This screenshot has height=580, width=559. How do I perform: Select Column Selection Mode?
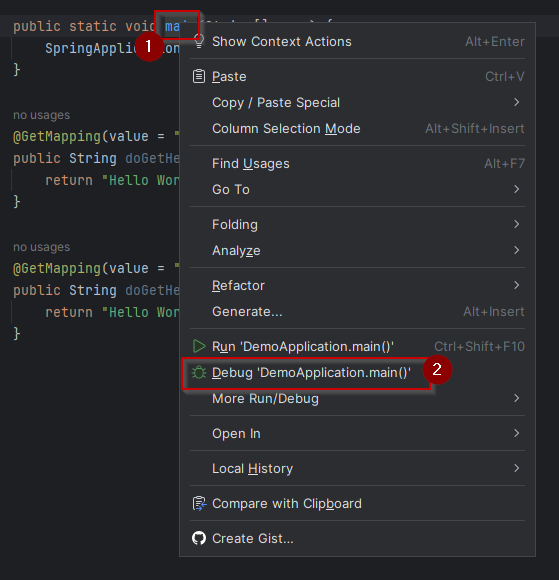[x=357, y=128]
